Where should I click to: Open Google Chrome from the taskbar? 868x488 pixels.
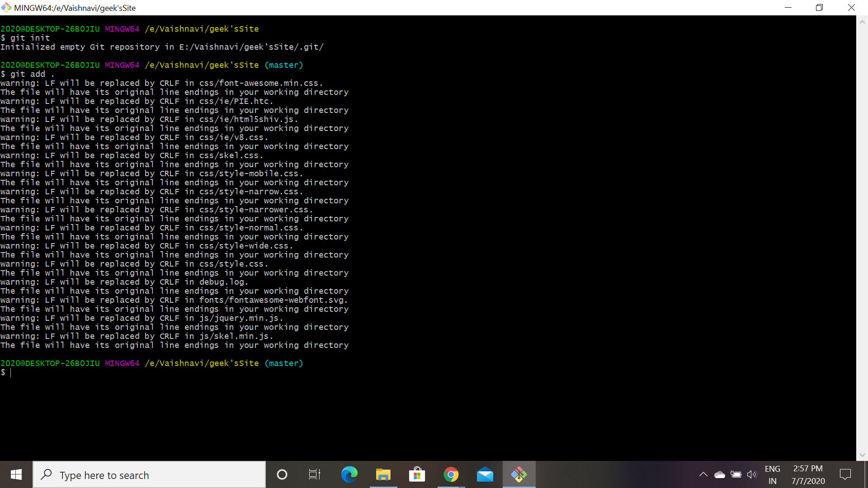pyautogui.click(x=451, y=474)
